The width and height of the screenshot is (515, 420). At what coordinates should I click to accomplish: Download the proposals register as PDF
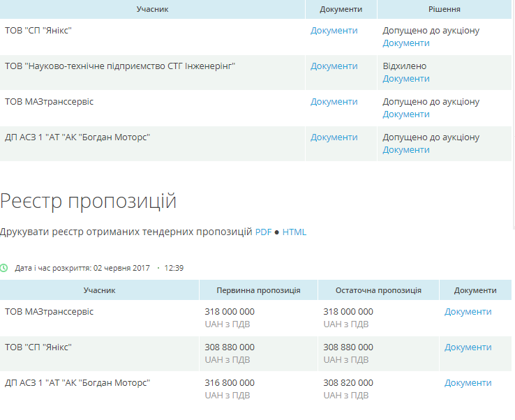263,232
